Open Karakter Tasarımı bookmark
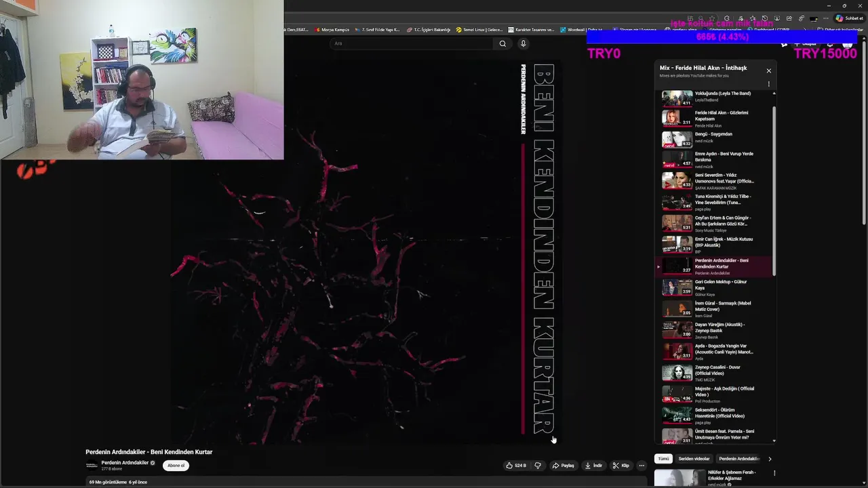868x488 pixels. click(531, 30)
